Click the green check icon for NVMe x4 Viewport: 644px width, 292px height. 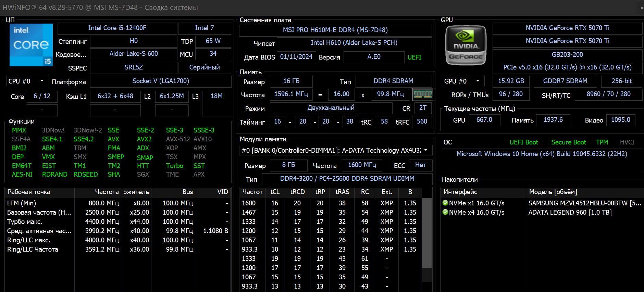tap(445, 212)
